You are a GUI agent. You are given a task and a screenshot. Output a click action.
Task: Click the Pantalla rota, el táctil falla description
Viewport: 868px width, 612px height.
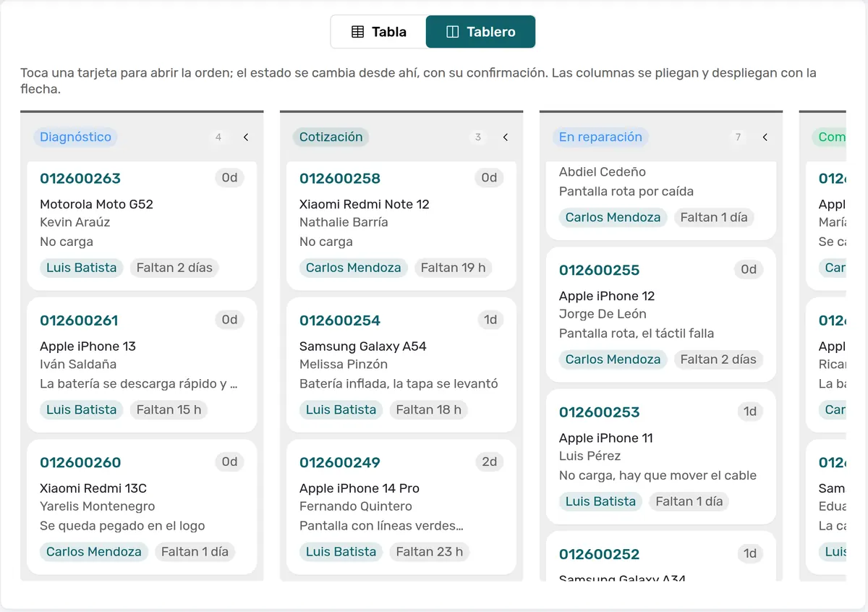click(x=637, y=333)
